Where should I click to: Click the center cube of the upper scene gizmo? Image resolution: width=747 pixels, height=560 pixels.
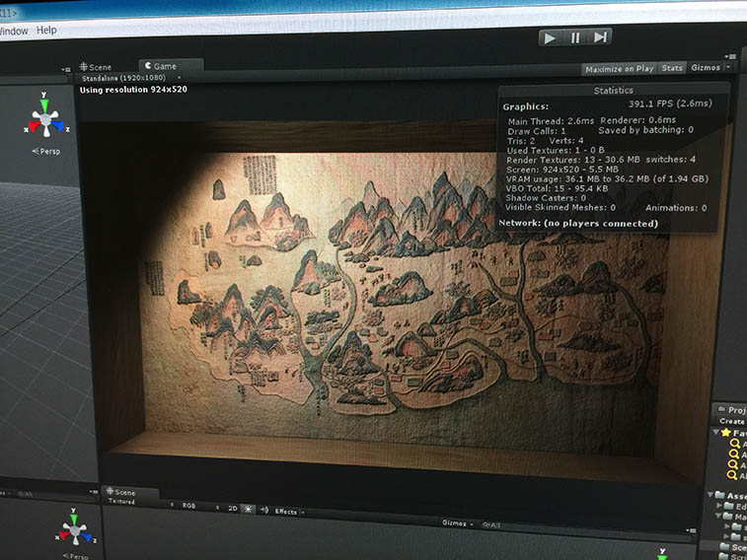pyautogui.click(x=45, y=119)
